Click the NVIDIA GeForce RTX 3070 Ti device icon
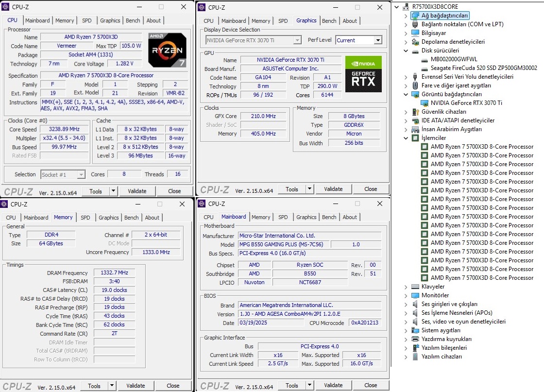Screen dimensions: 544x392 coord(425,103)
